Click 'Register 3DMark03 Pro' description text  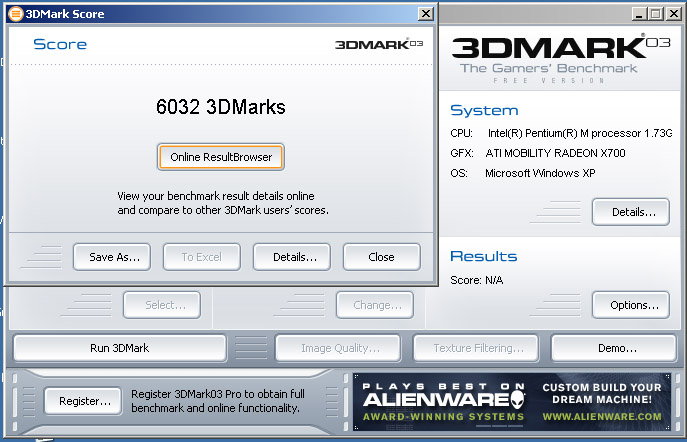[x=218, y=401]
